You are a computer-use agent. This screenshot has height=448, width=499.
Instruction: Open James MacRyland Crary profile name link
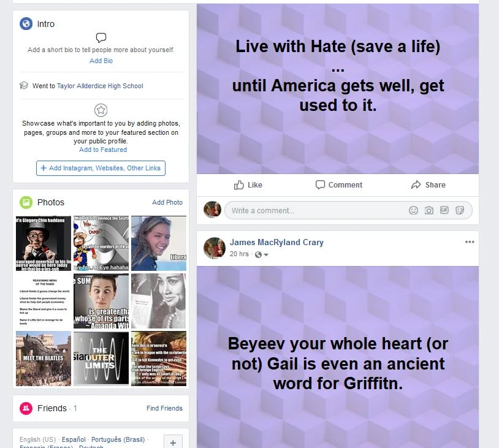[276, 243]
